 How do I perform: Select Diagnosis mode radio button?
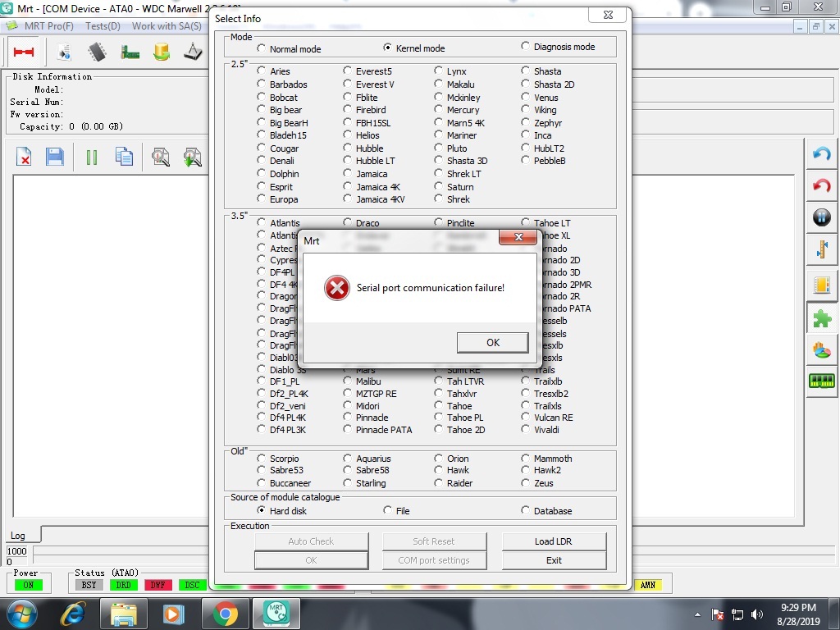[x=525, y=46]
